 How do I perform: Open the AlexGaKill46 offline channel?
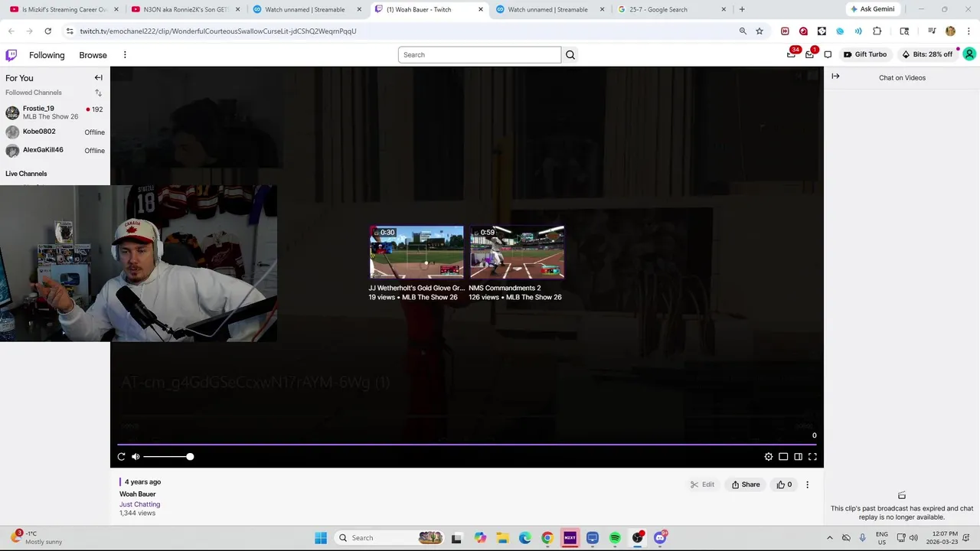tap(54, 150)
